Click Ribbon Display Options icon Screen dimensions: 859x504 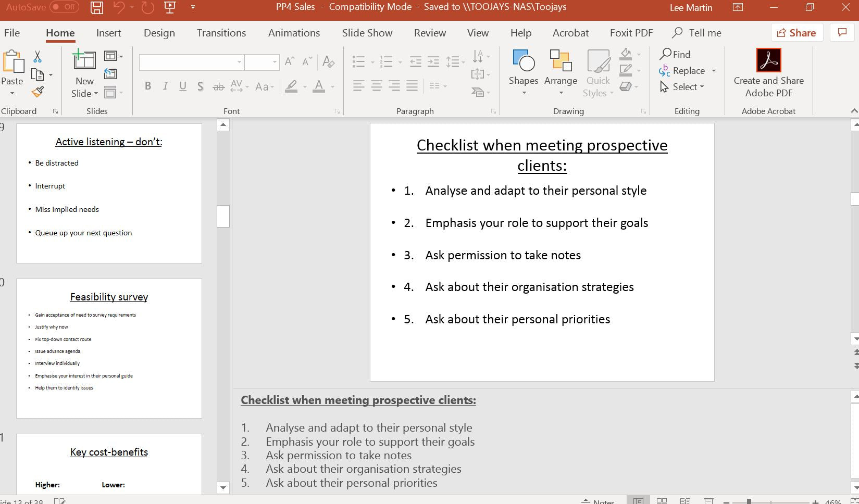click(738, 7)
